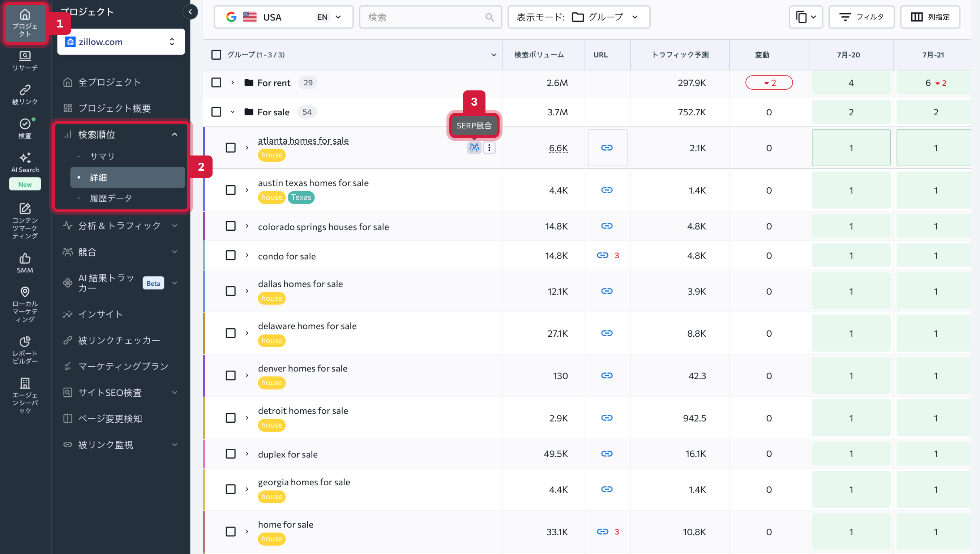Viewport: 980px width, 554px height.
Task: Click the 被リンク sidebar icon
Action: coord(25,94)
